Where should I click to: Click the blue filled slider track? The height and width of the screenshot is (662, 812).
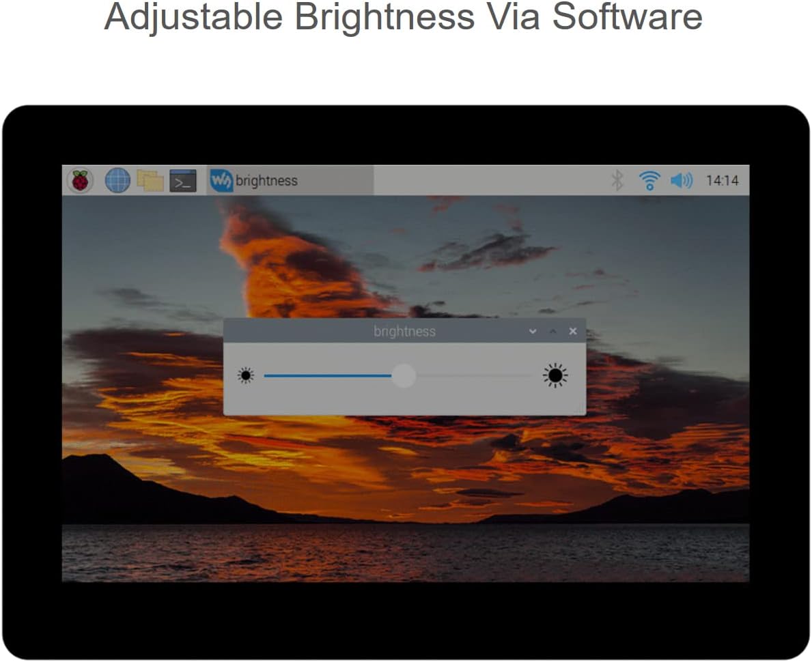pos(328,375)
